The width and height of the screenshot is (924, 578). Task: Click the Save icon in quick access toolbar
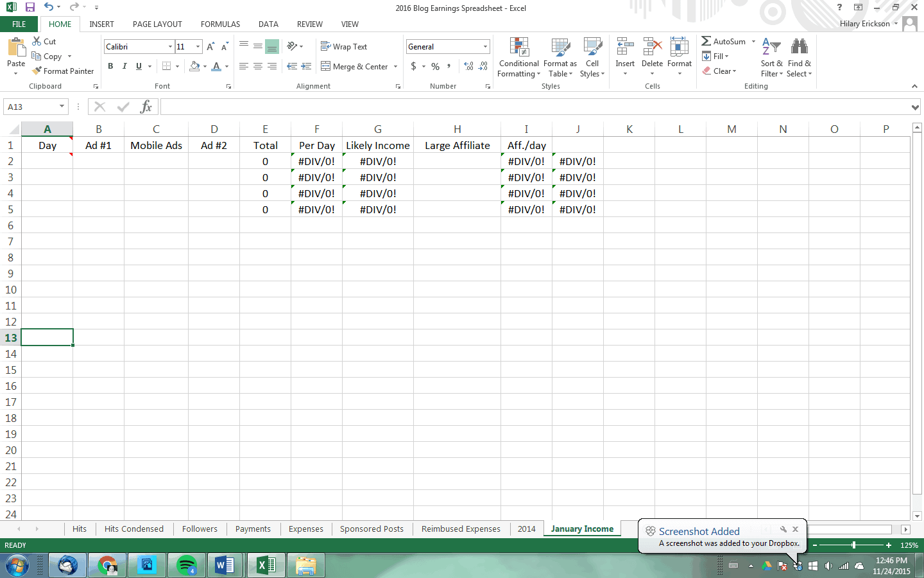[x=30, y=8]
